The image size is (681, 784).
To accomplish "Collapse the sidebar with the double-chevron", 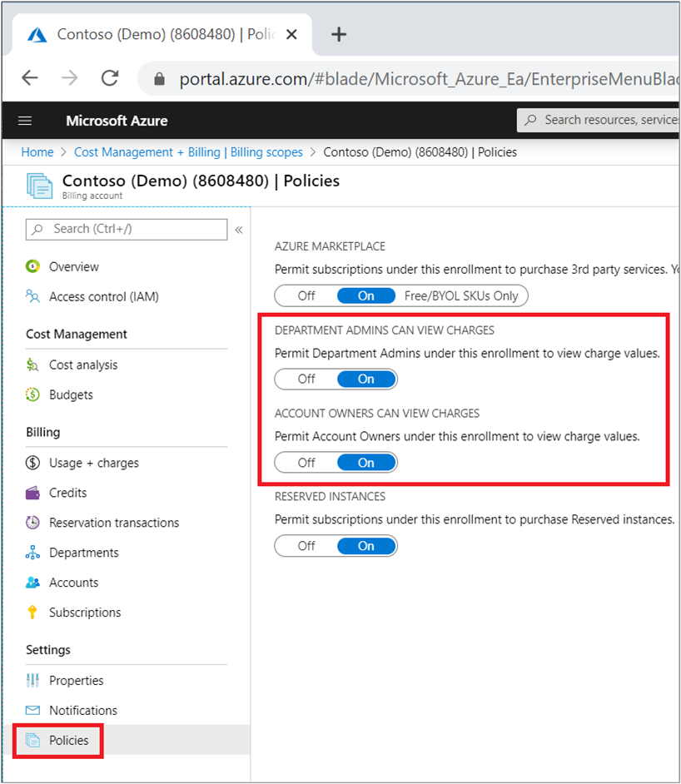I will pos(239,230).
